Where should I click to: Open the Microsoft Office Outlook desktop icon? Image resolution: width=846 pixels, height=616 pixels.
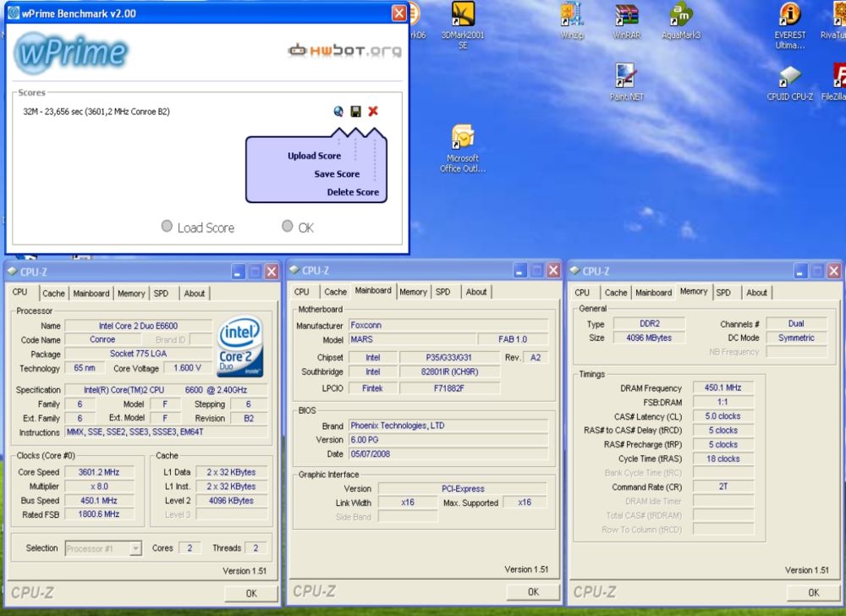click(x=463, y=148)
